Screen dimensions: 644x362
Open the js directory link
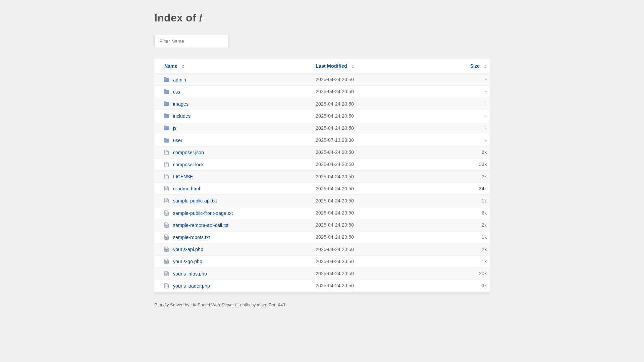175,128
